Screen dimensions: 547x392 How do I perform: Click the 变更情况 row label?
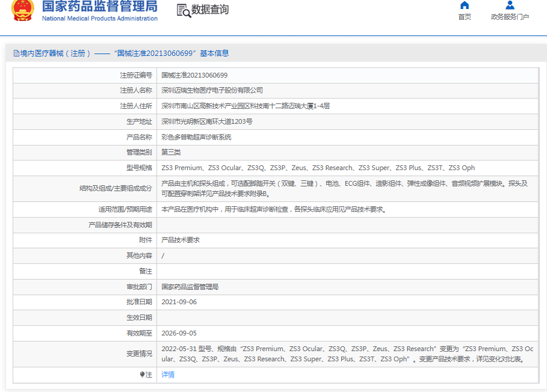click(x=139, y=354)
